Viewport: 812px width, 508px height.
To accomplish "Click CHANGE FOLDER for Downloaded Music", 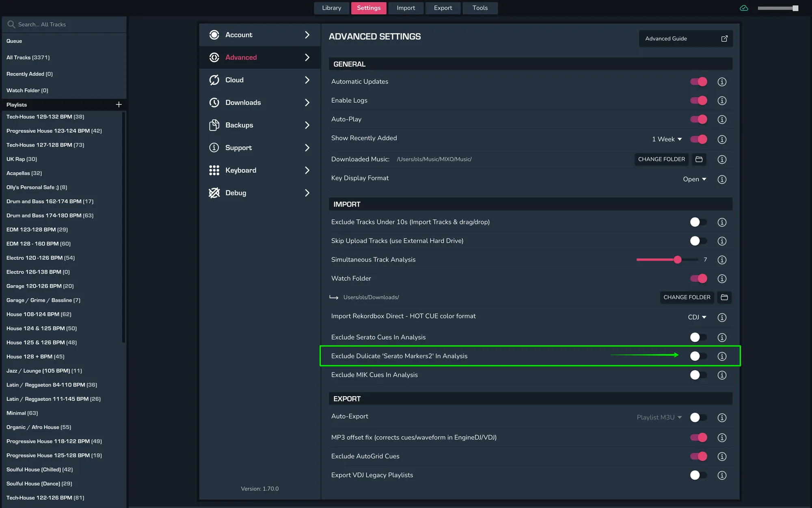I will (x=661, y=159).
